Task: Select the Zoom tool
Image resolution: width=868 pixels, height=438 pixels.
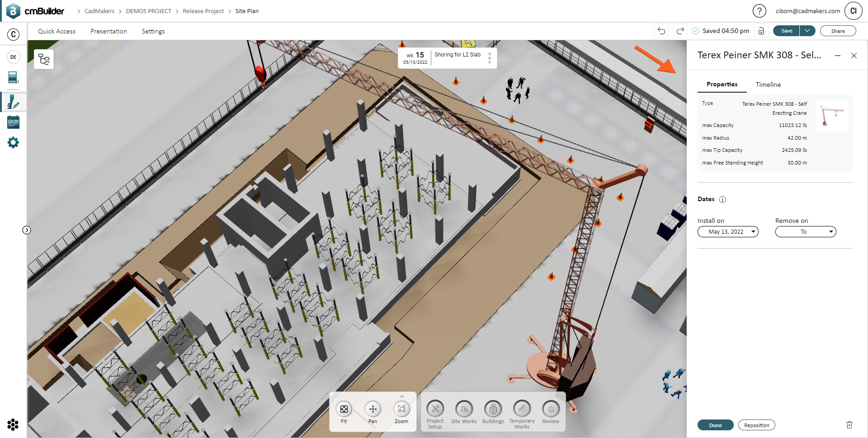Action: (401, 412)
